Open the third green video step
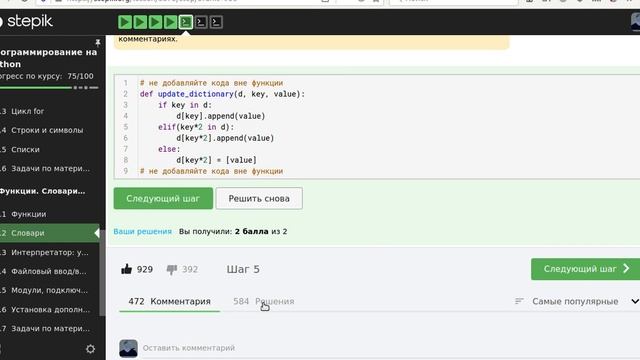 [x=155, y=22]
